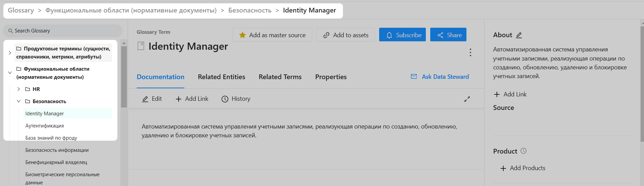Expand the HR folder
This screenshot has height=186, width=644.
[x=19, y=89]
